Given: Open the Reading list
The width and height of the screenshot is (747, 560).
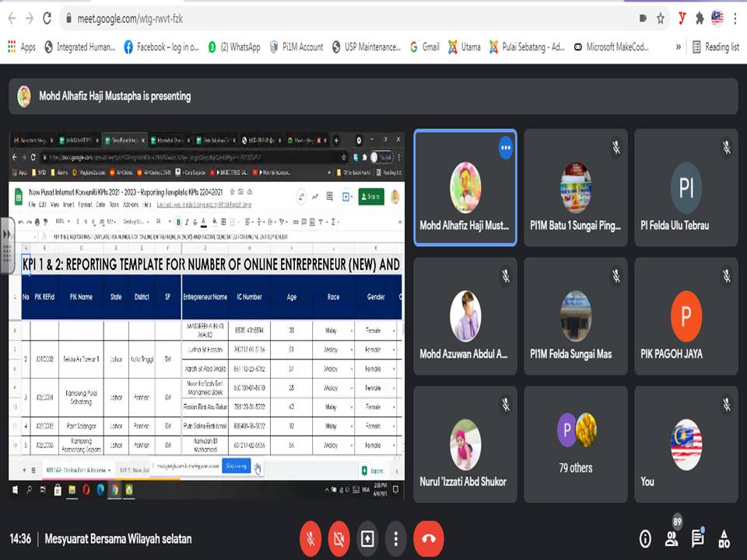Looking at the screenshot, I should pyautogui.click(x=715, y=47).
